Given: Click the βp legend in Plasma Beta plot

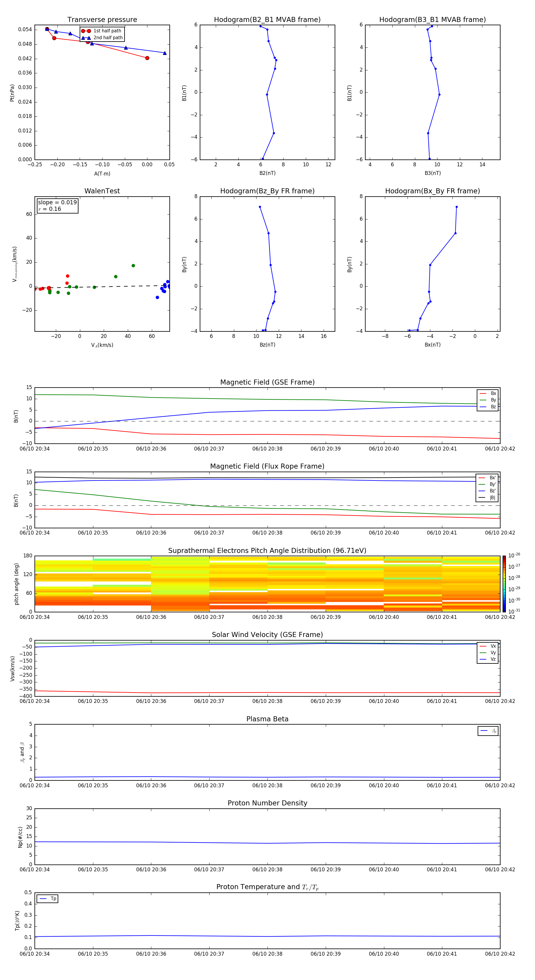Looking at the screenshot, I should [488, 731].
